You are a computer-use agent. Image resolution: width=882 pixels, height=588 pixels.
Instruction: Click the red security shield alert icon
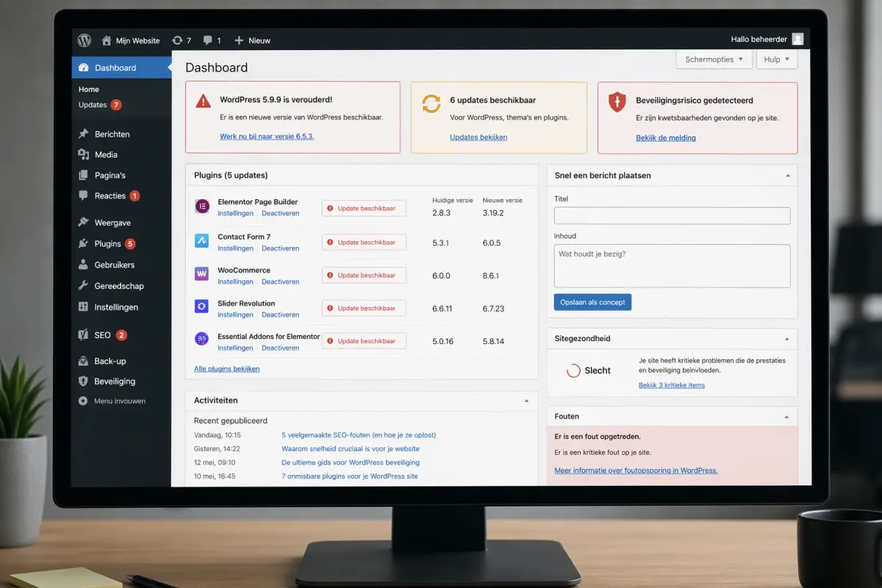pos(617,102)
